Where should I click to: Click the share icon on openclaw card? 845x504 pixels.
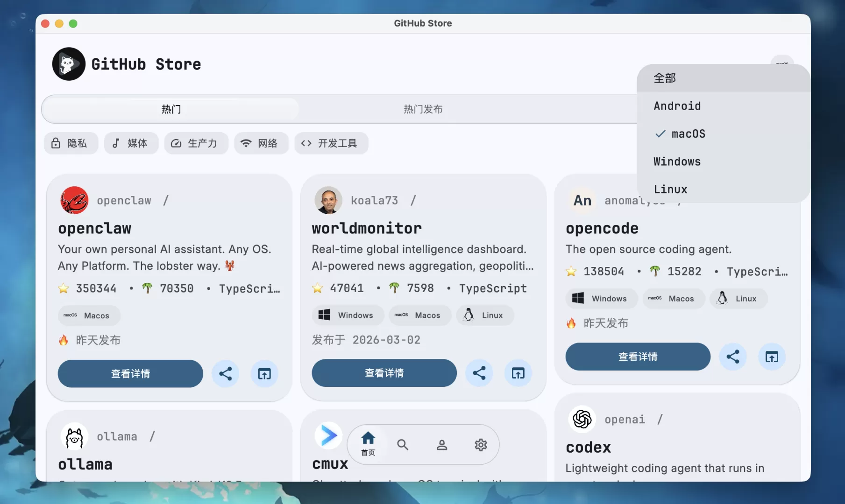(225, 373)
